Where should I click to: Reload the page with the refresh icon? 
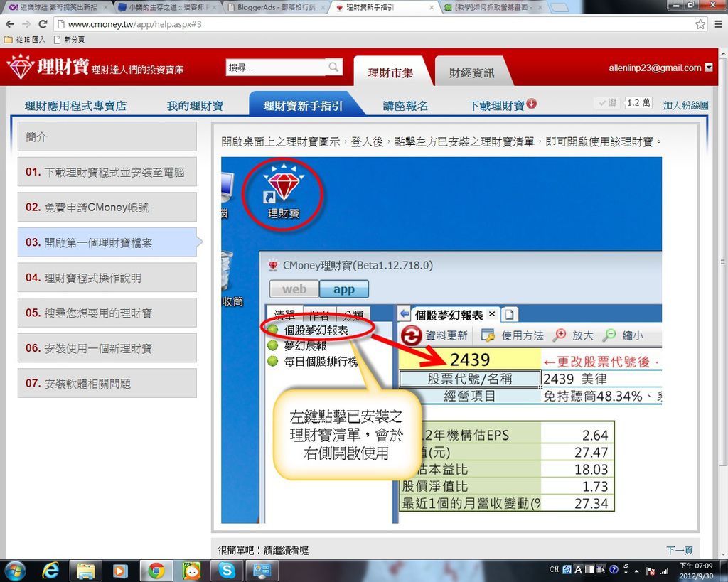[x=43, y=24]
